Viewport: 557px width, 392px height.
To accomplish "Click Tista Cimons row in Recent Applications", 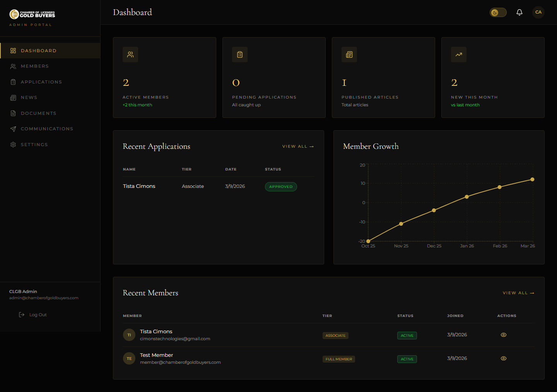I will coord(139,186).
